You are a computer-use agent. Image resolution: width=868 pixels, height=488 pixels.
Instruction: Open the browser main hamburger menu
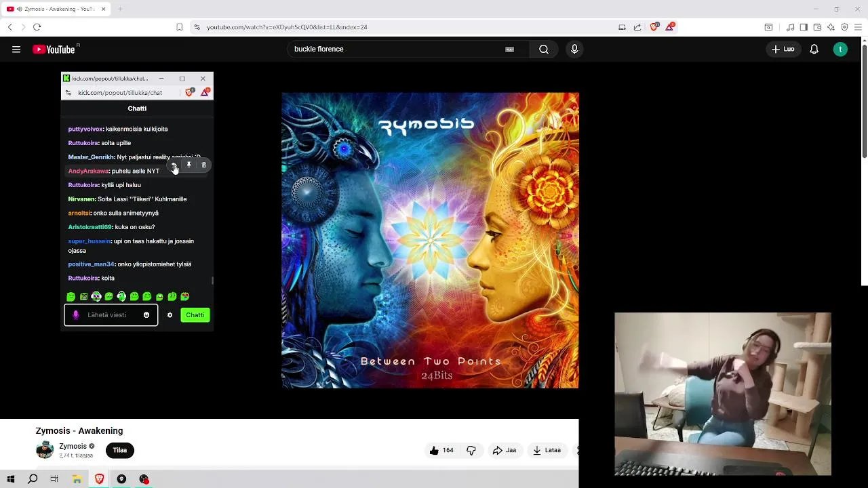coord(859,27)
